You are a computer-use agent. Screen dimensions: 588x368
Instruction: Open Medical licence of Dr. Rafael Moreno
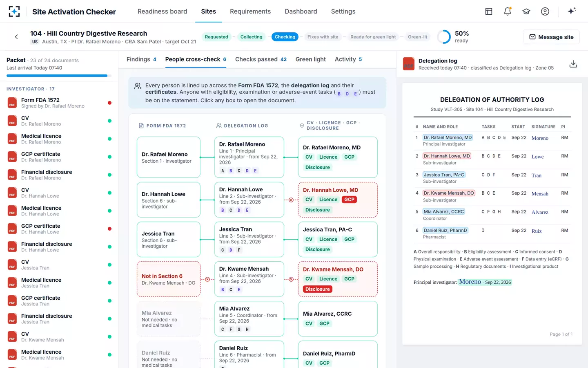(x=59, y=139)
